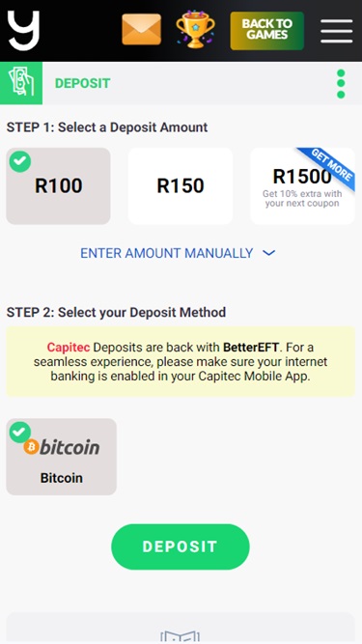The width and height of the screenshot is (362, 644).
Task: Click the Back to Games button
Action: click(266, 31)
